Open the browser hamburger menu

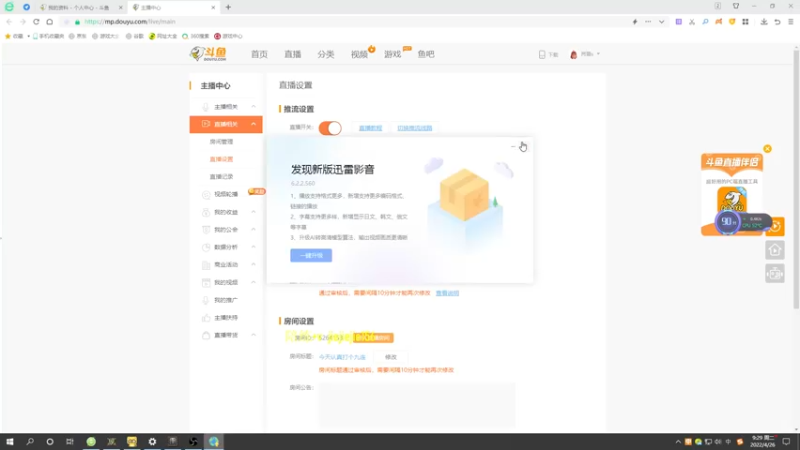(x=791, y=22)
